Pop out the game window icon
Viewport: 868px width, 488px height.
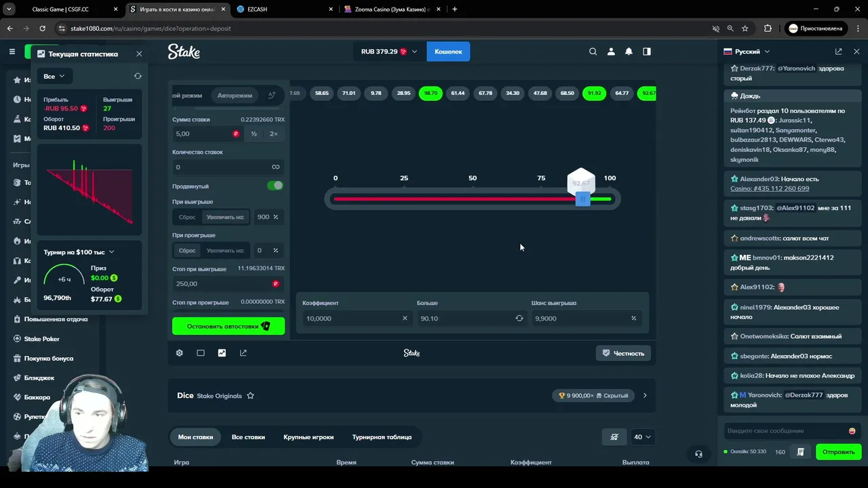(243, 353)
